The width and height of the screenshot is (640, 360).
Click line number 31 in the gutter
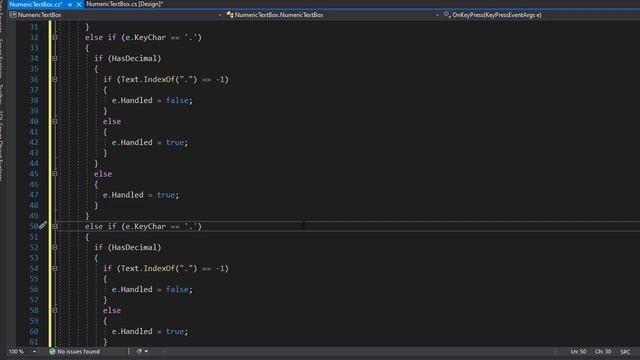pyautogui.click(x=33, y=27)
